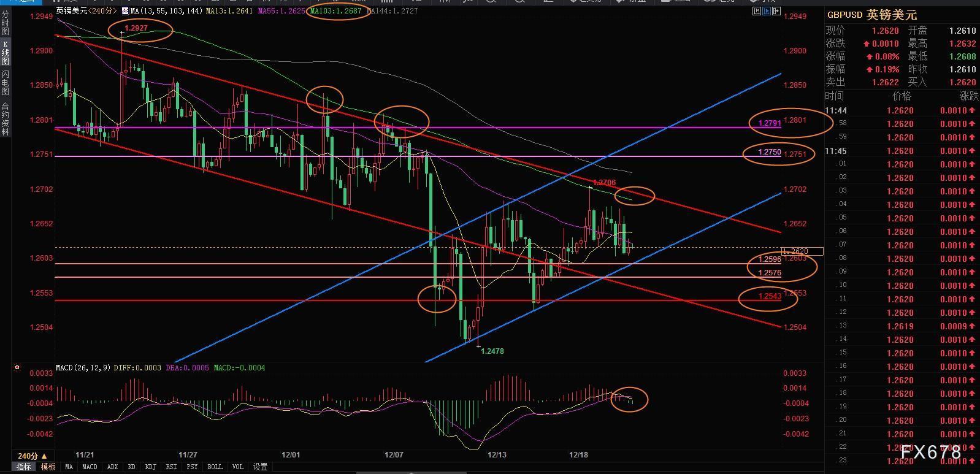Select the VOL indicator button
This screenshot has width=980, height=474.
[238, 467]
